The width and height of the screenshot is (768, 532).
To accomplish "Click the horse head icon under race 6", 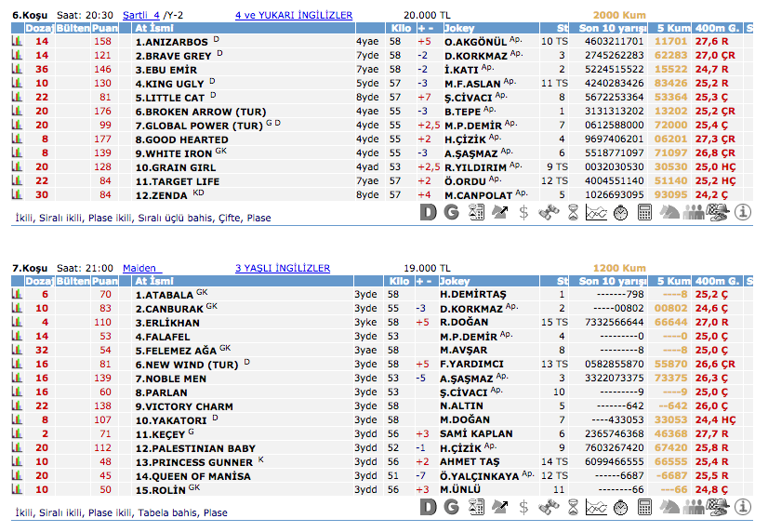I will (669, 212).
